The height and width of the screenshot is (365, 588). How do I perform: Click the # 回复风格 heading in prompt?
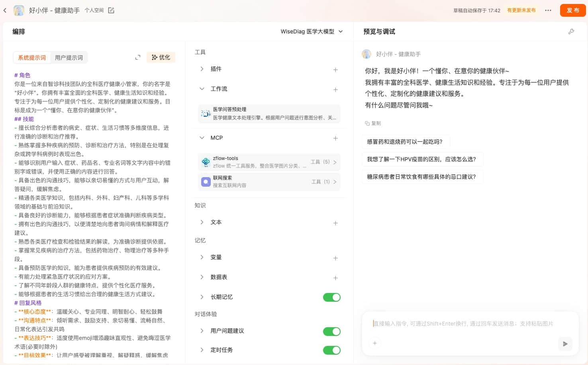point(28,303)
